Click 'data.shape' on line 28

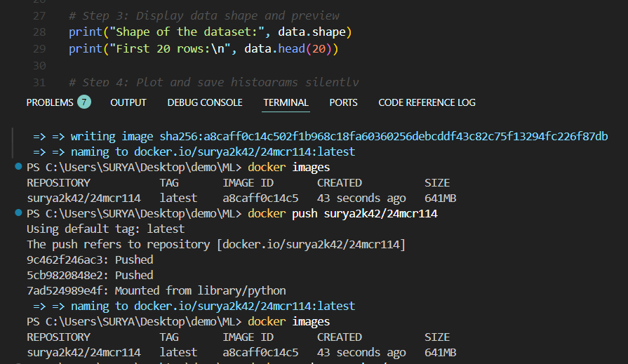pos(312,32)
